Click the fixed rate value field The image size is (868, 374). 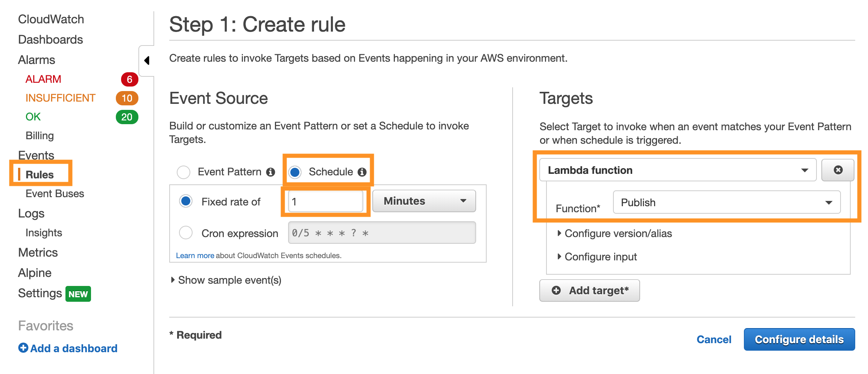(326, 201)
